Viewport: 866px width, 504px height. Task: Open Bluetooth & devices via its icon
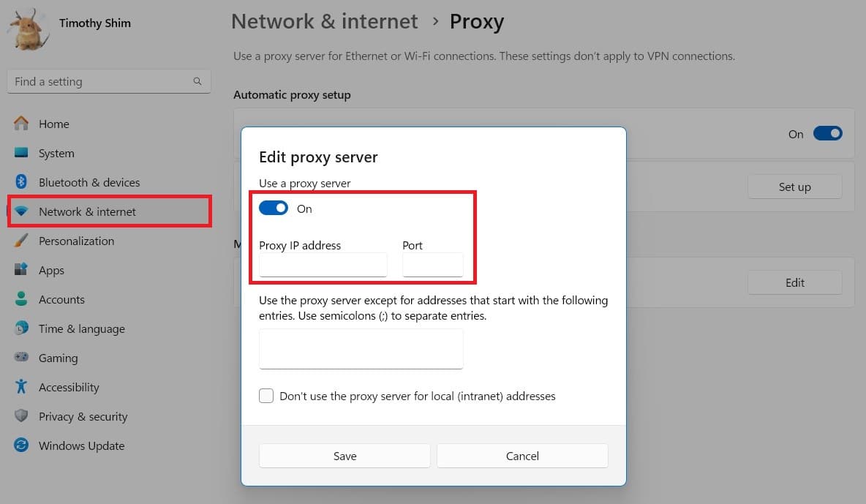pos(21,182)
